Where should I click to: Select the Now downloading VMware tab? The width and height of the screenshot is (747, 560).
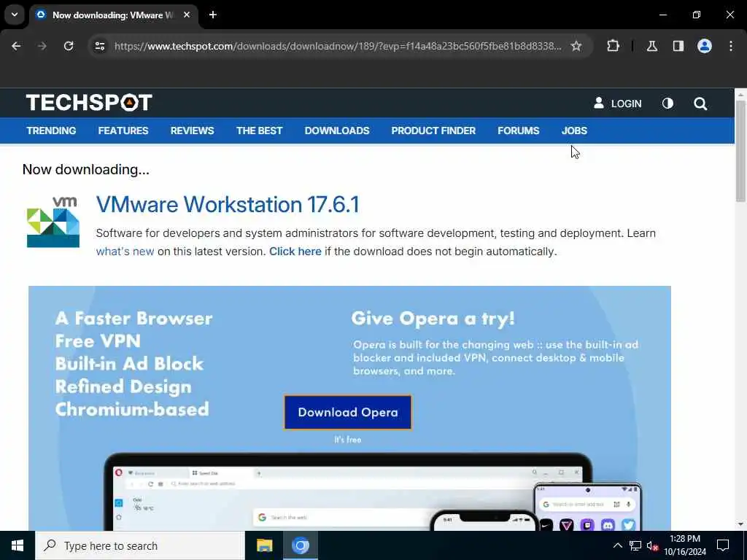pyautogui.click(x=115, y=15)
